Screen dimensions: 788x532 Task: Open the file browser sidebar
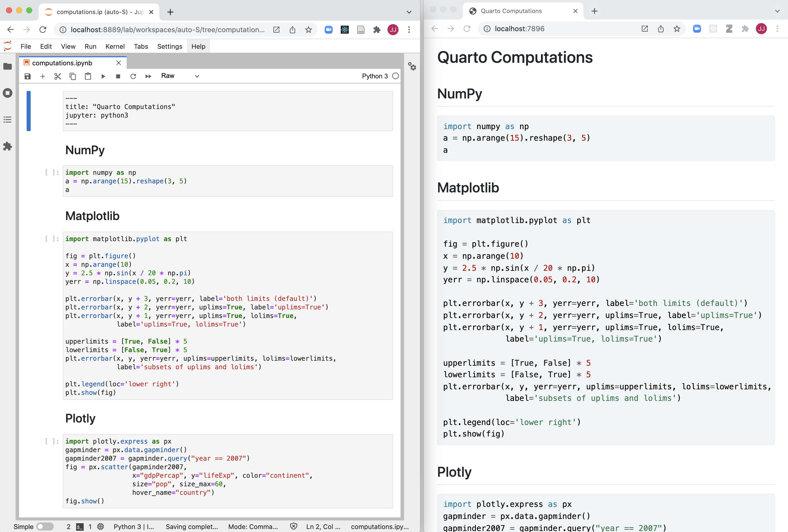8,66
